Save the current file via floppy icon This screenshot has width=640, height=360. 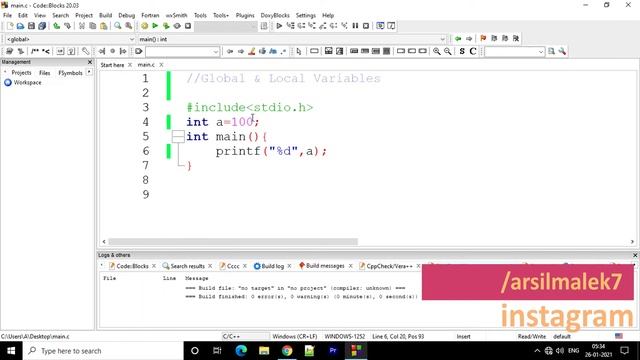point(31,26)
